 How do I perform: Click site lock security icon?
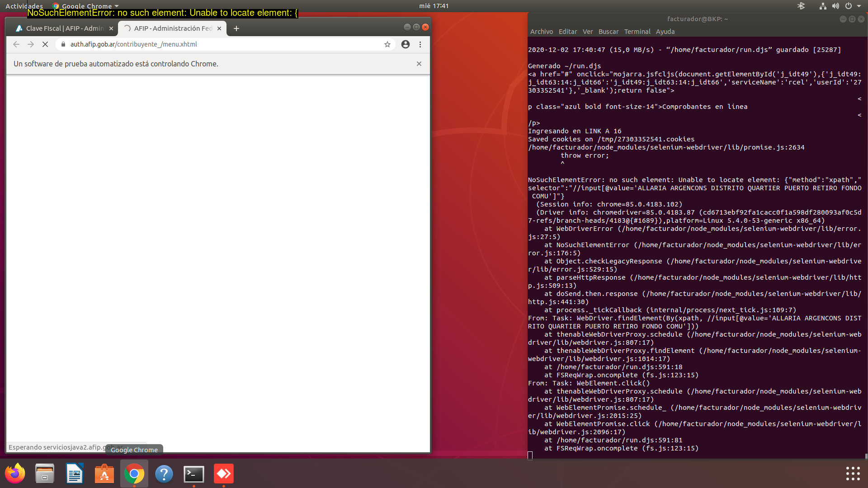click(63, 44)
